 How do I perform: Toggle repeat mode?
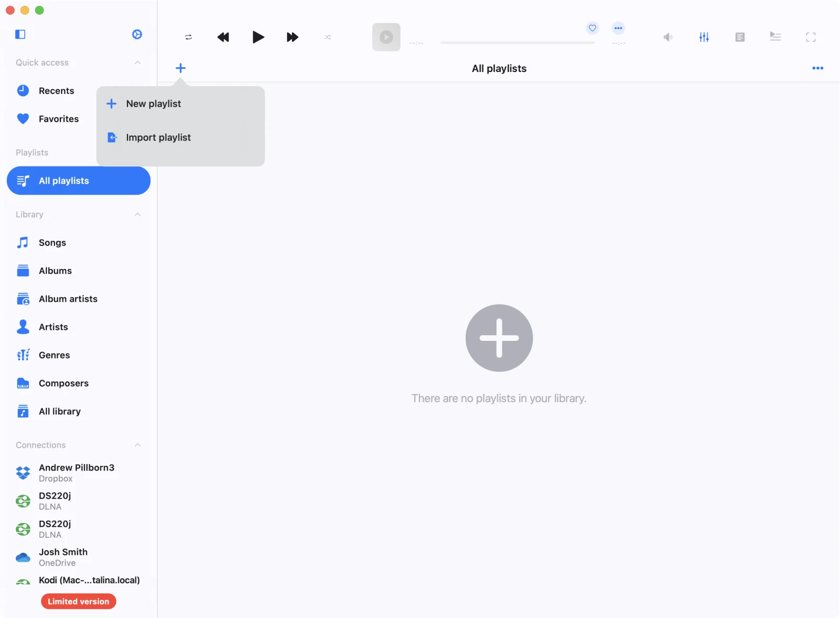click(188, 37)
